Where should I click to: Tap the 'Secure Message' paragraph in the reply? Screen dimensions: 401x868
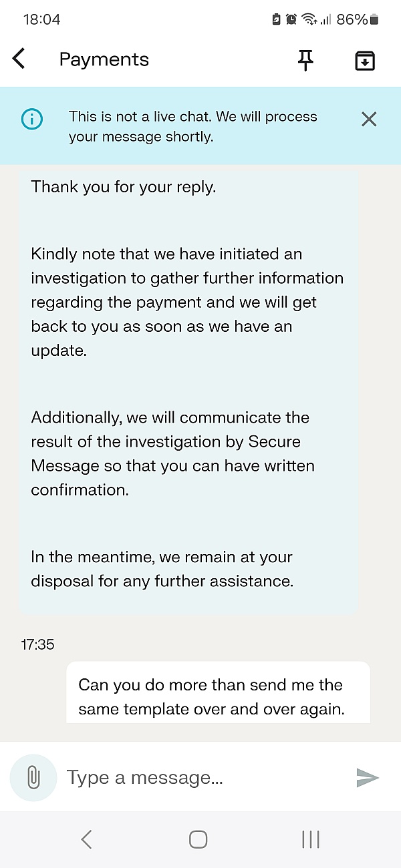pos(172,453)
